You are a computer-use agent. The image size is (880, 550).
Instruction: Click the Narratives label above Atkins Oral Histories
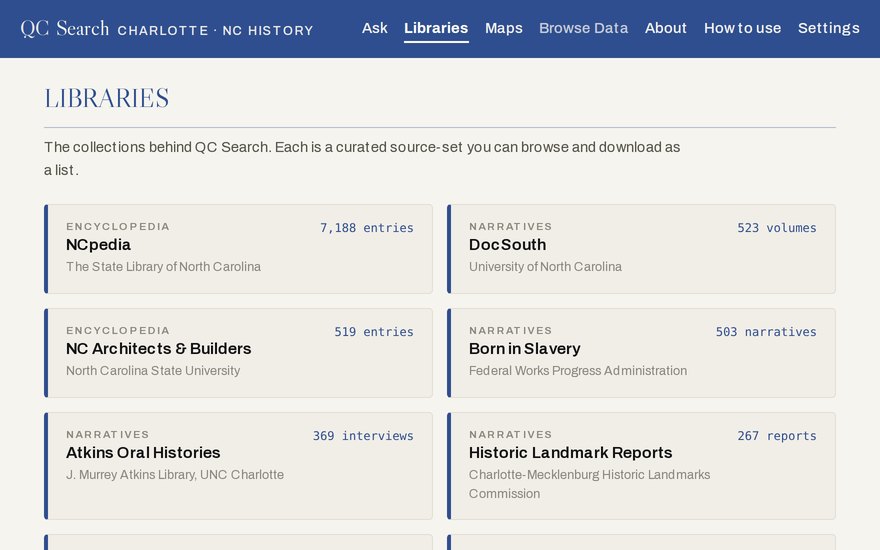pos(107,434)
